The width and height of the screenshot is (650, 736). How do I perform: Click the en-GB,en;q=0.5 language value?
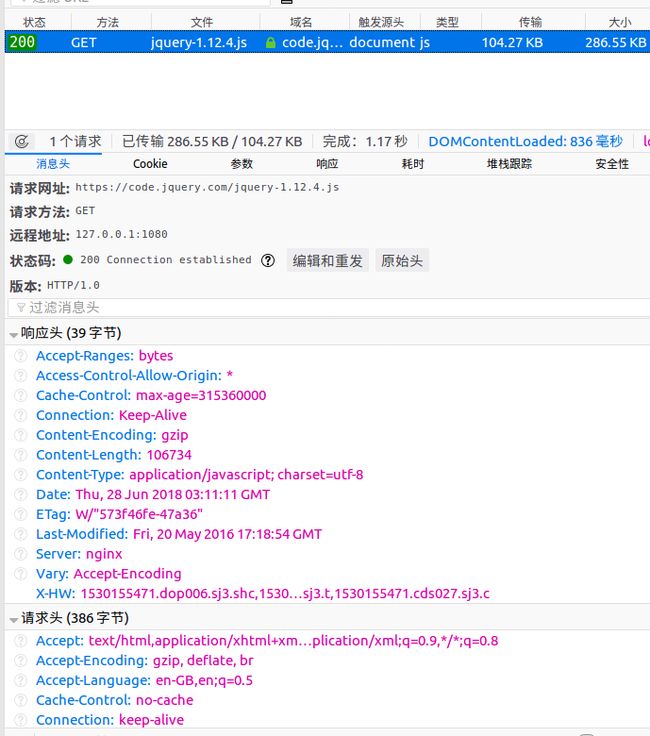[204, 680]
